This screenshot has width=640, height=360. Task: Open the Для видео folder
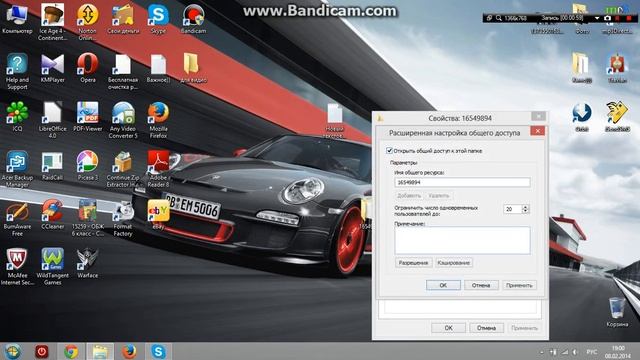point(193,68)
